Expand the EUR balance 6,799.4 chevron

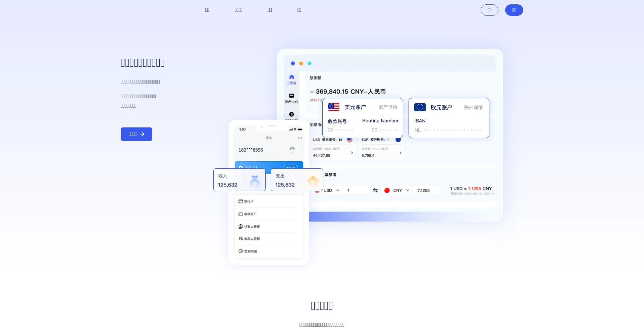[400, 153]
